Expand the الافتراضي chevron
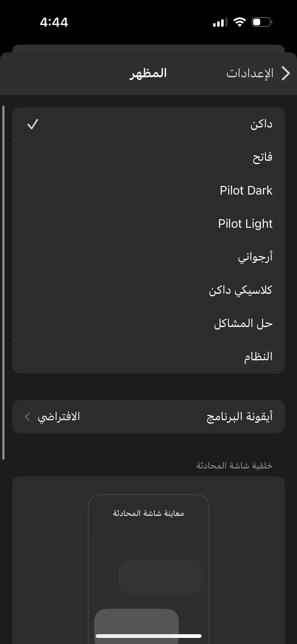Viewport: 297px width, 644px height. (27, 417)
